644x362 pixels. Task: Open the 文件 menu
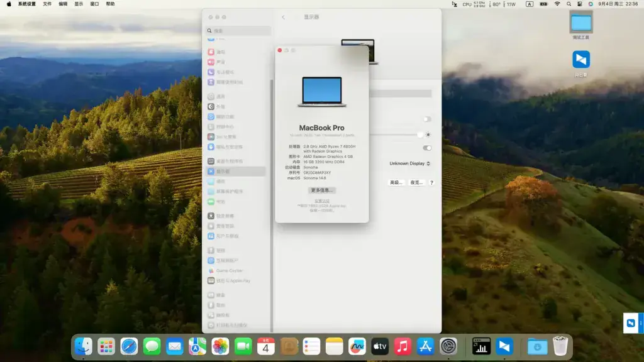click(47, 4)
